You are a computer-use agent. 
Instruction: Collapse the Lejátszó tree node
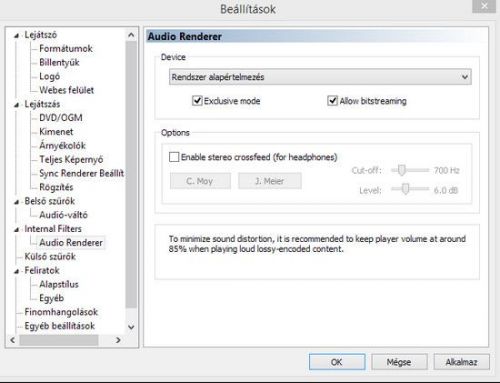[x=16, y=35]
